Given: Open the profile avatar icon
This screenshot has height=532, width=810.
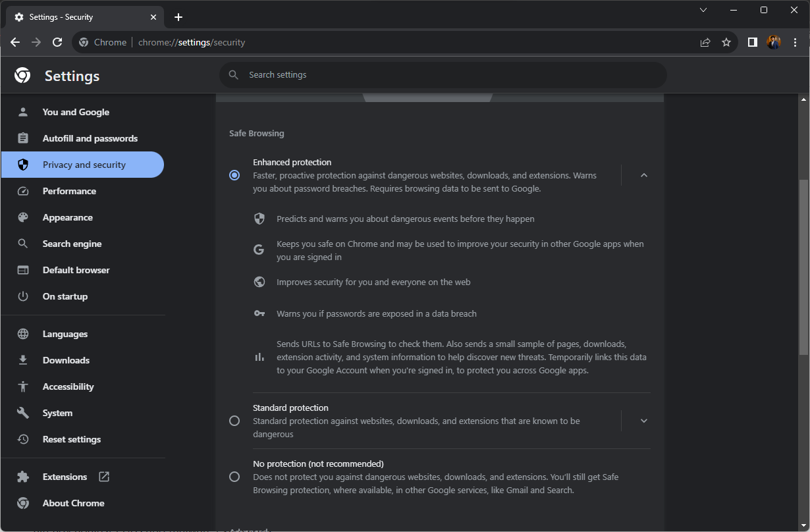Looking at the screenshot, I should (774, 42).
